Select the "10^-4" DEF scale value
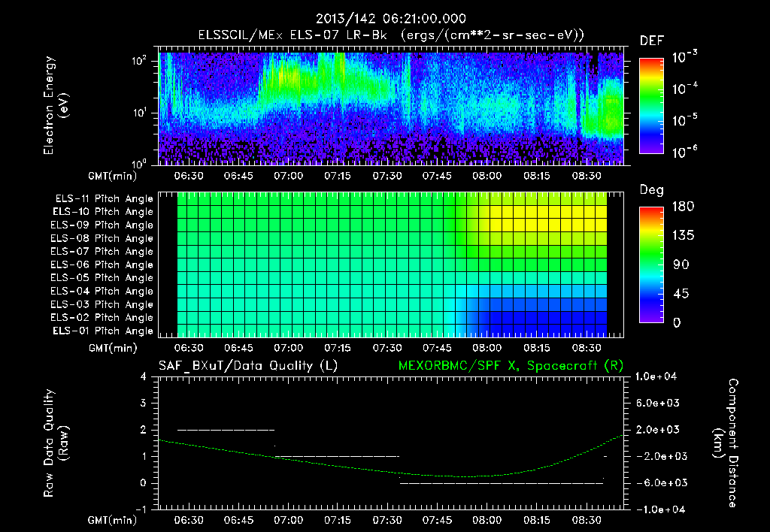This screenshot has height=532, width=770. (684, 89)
